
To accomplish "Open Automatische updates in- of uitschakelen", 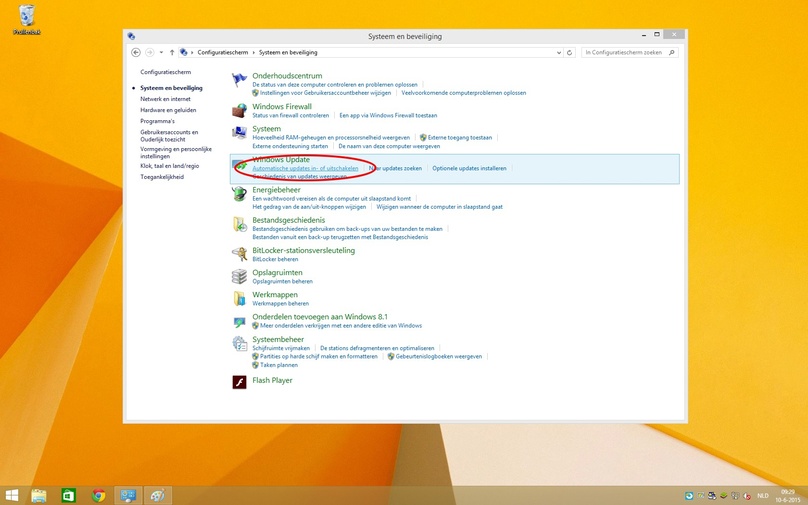I will [305, 168].
